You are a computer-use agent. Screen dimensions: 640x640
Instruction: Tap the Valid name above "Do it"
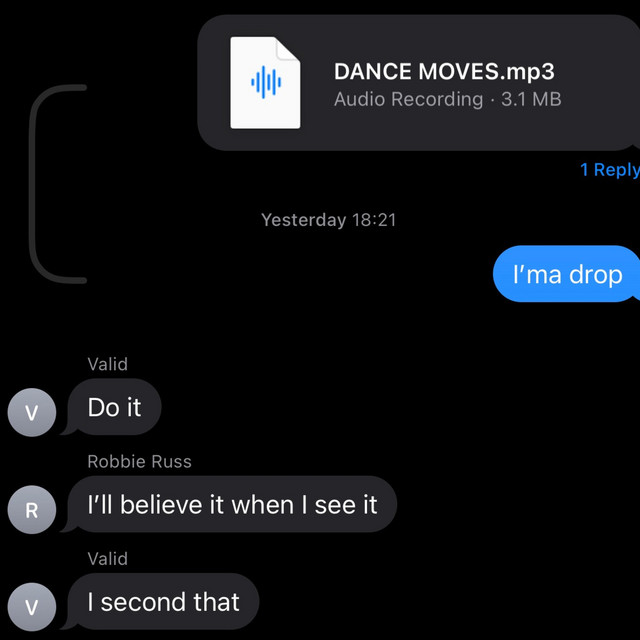coord(108,364)
